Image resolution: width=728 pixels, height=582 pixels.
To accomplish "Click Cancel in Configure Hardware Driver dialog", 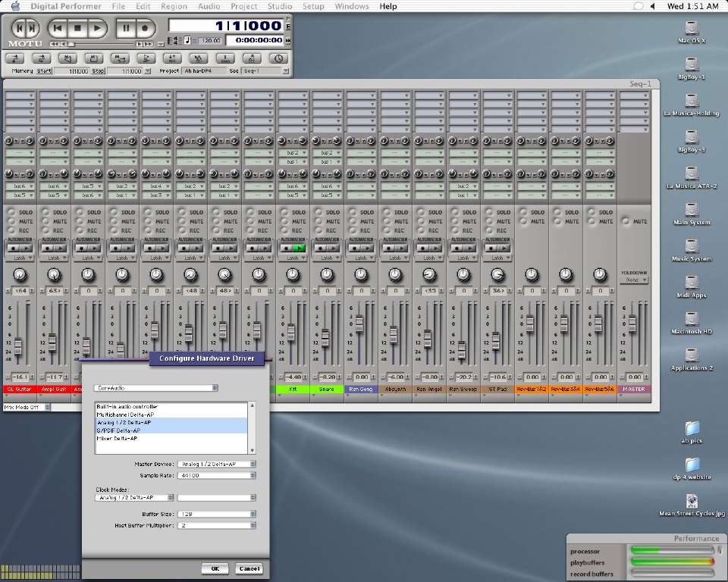I will pos(249,568).
